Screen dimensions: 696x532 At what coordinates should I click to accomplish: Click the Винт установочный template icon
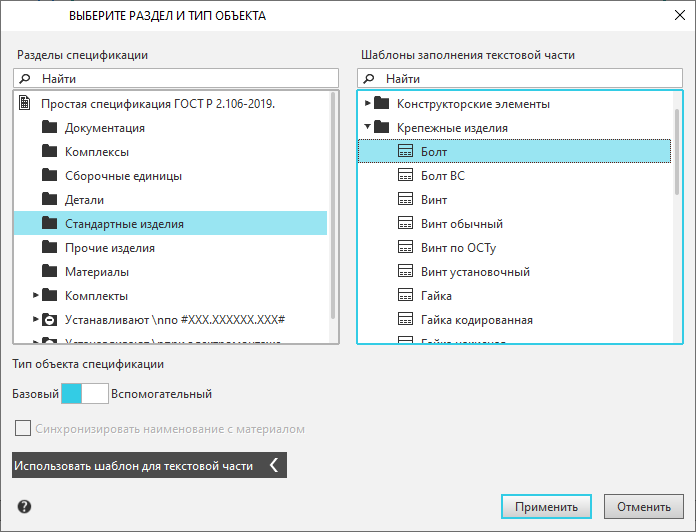tap(405, 271)
